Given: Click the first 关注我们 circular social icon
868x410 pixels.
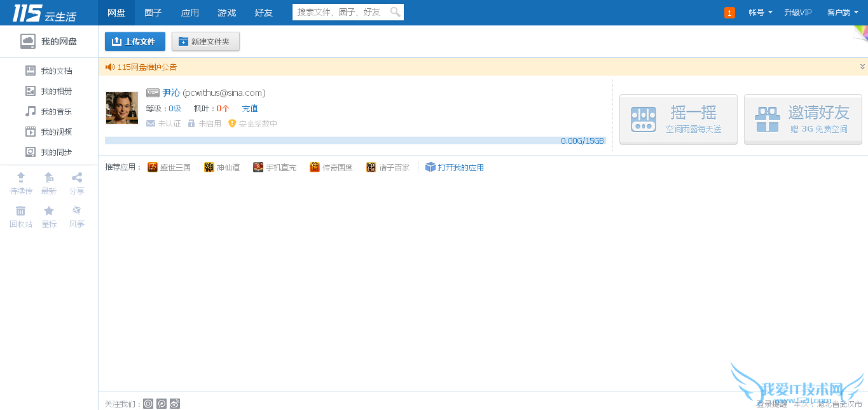Looking at the screenshot, I should 148,404.
